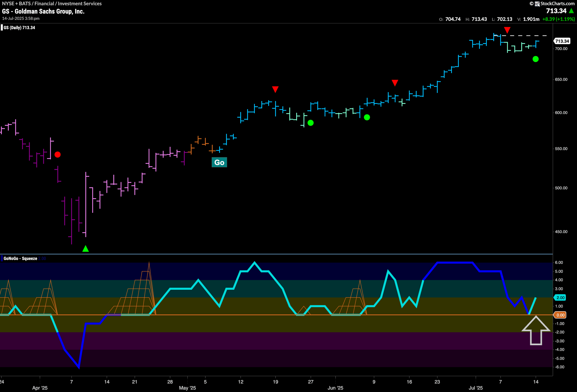
Task: Click the 14-Jul-2025 3:58:pm timestamp
Action: 21,18
